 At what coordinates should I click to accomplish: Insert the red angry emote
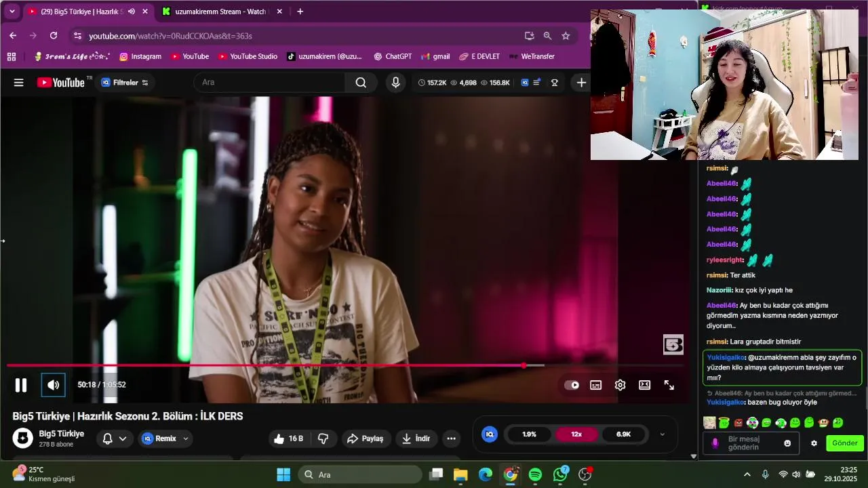pos(738,423)
